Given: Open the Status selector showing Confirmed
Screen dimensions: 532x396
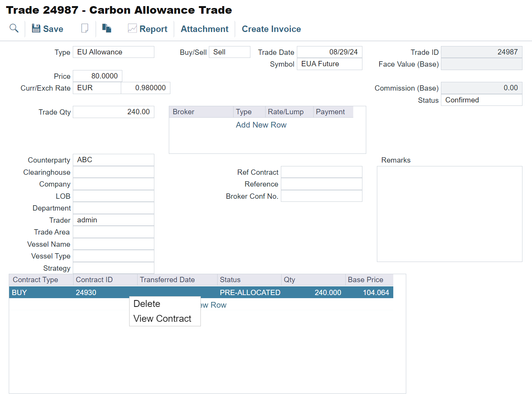Looking at the screenshot, I should (481, 100).
